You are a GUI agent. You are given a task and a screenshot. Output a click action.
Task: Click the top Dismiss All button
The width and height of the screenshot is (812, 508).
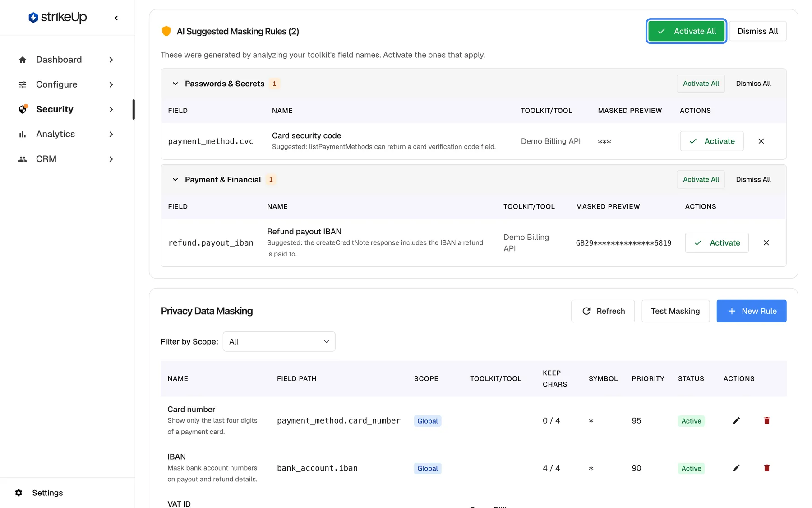pyautogui.click(x=757, y=31)
